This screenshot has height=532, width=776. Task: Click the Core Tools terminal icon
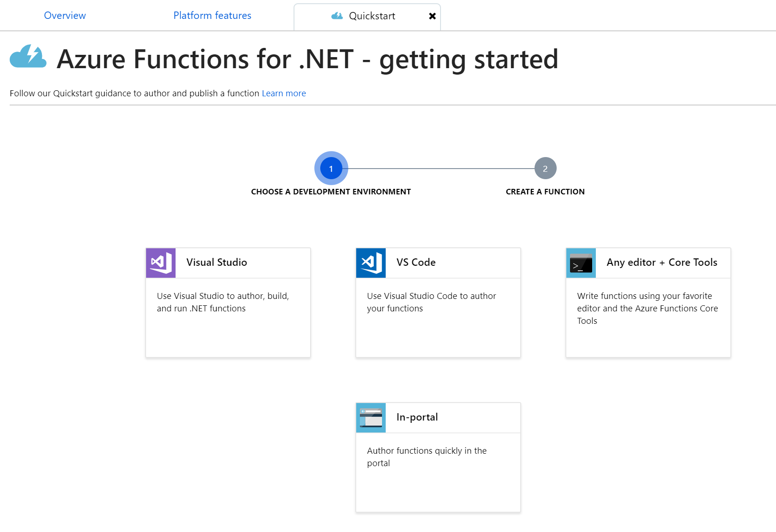581,263
